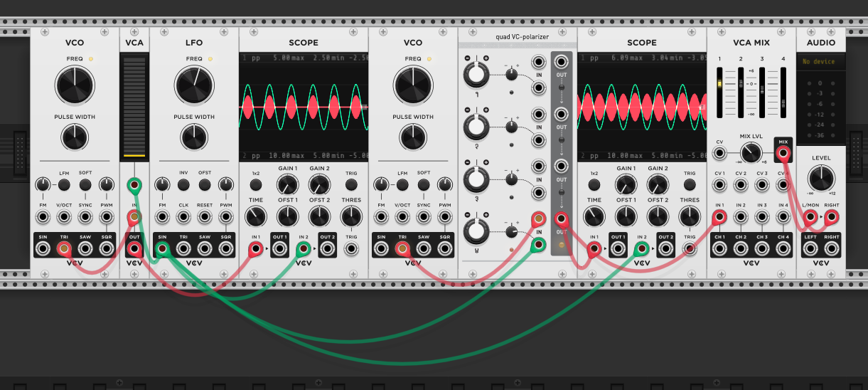Viewport: 868px width, 390px height.
Task: Toggle the INV button on LFO
Action: 183,185
